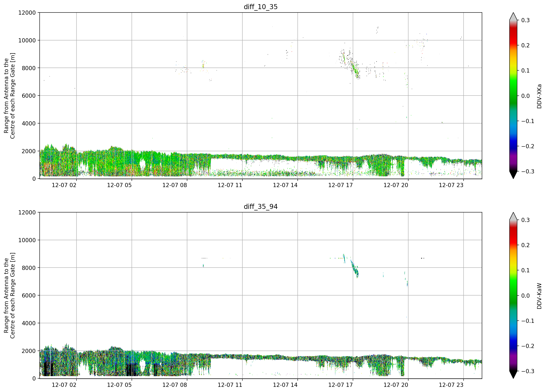Click the −0.2 tick on the DDV-KaW colorbar
The image size is (546, 392).
coord(527,346)
